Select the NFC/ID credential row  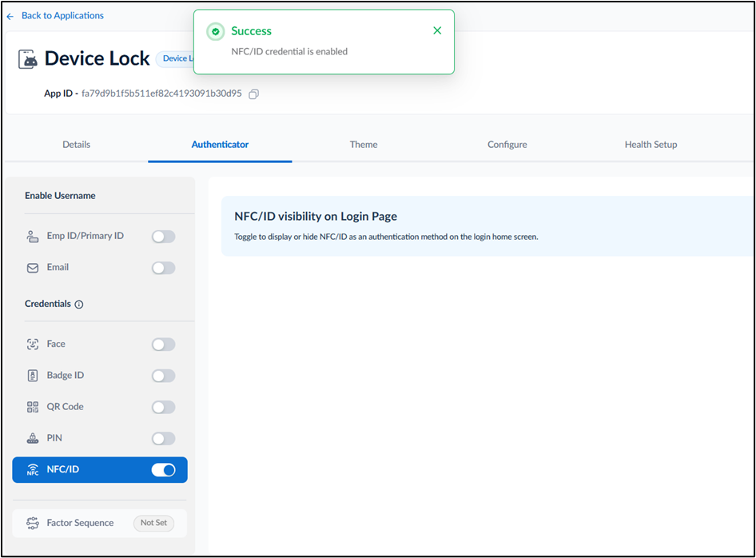click(x=100, y=470)
